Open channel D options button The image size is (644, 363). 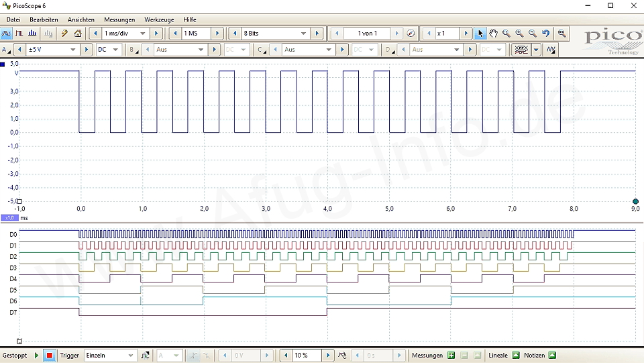[389, 50]
